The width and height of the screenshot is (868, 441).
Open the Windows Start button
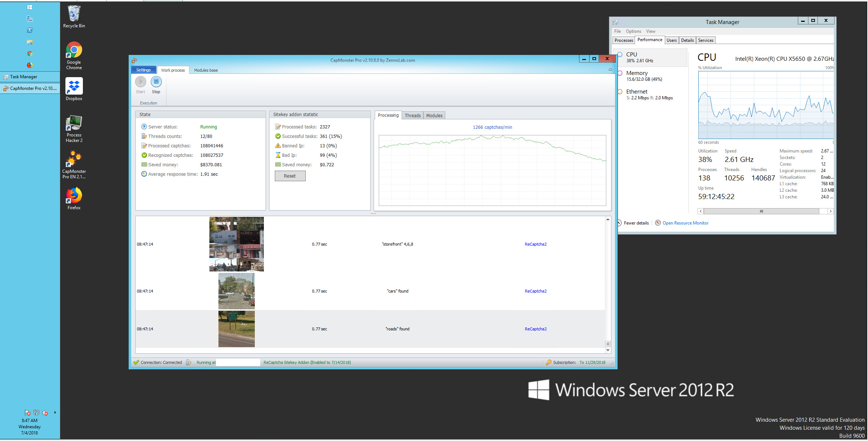click(x=30, y=7)
